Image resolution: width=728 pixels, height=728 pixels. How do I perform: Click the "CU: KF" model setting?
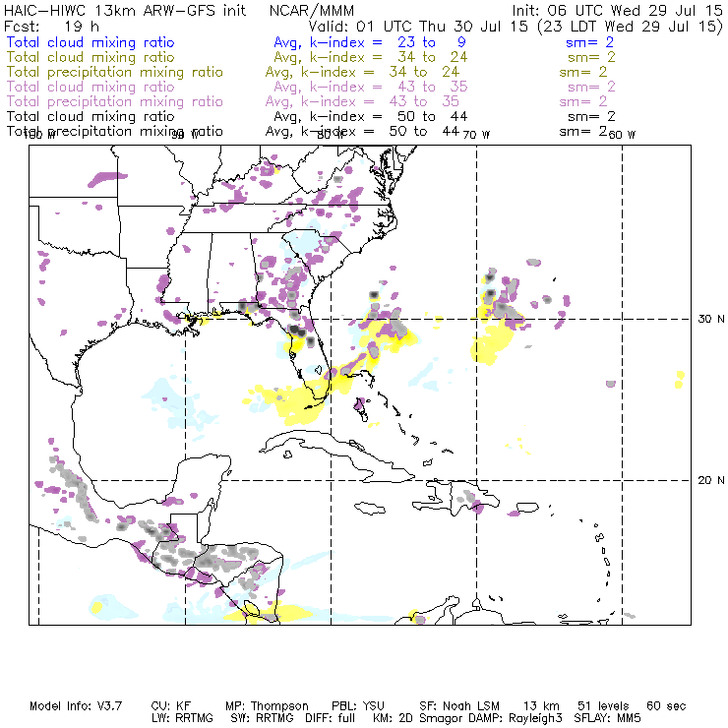pos(171,706)
